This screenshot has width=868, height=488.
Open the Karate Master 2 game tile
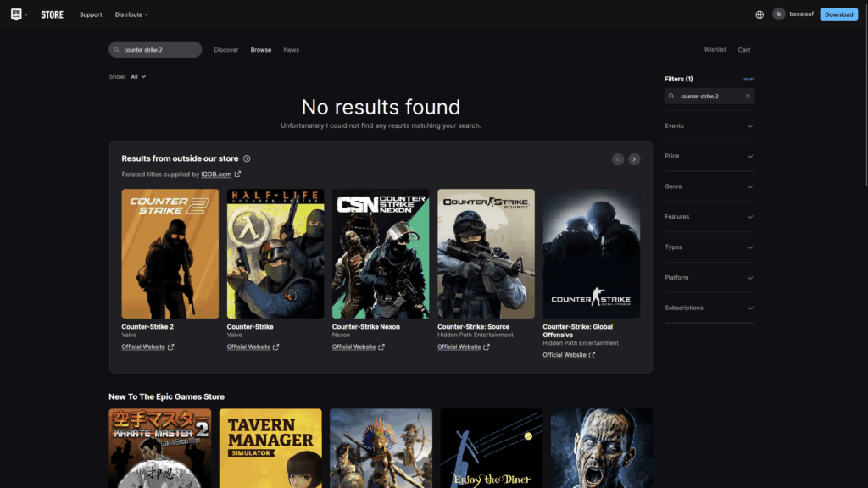point(160,449)
